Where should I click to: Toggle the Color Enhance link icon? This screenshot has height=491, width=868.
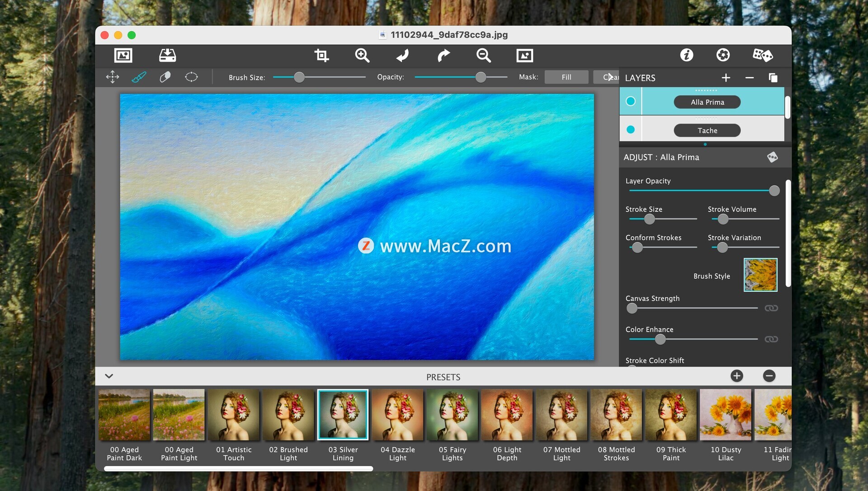[x=771, y=339]
